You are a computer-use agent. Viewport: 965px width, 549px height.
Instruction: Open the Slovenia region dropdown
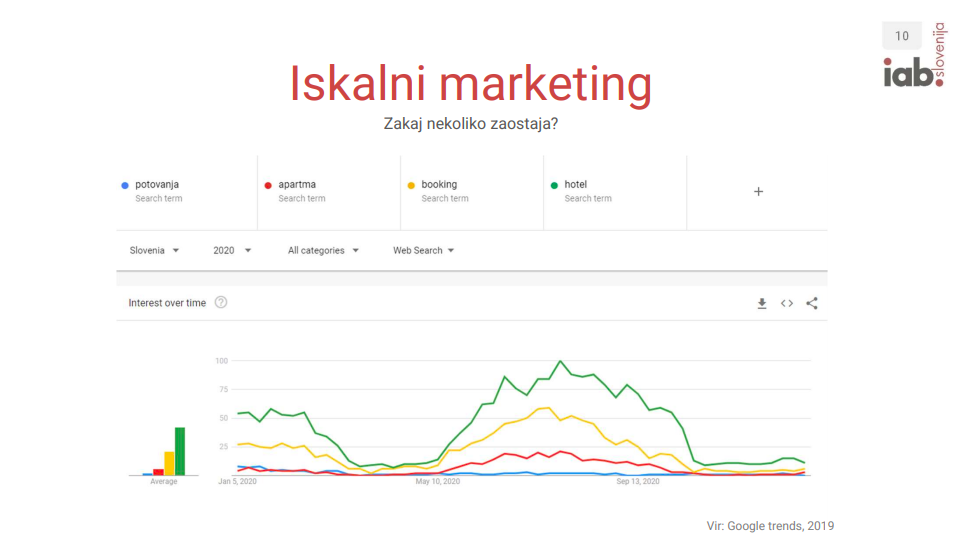(x=154, y=251)
